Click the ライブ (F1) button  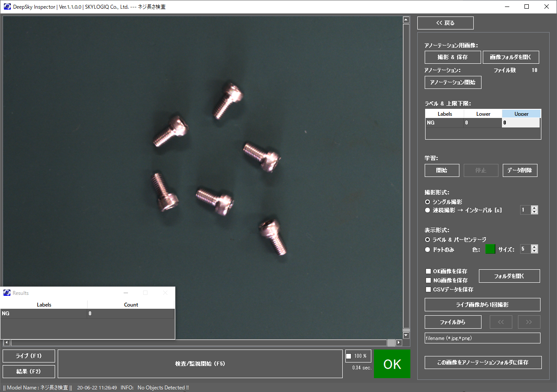[29, 356]
